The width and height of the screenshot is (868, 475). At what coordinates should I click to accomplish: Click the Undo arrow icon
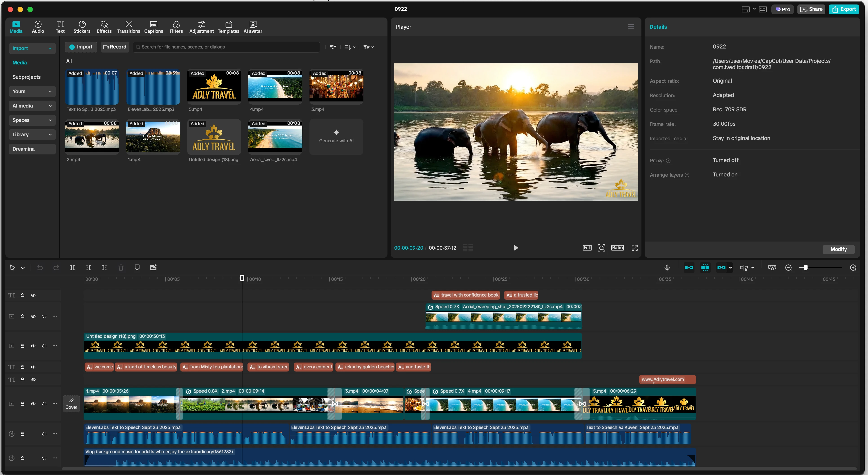coord(40,268)
